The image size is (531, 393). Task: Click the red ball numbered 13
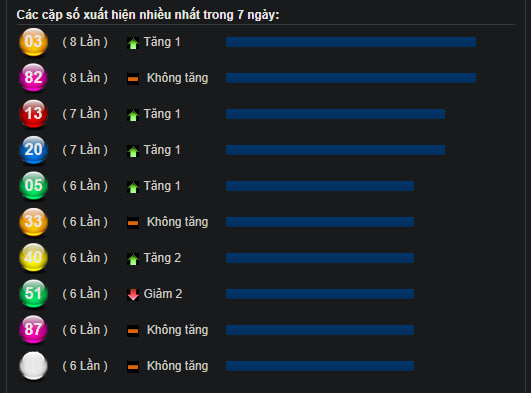pos(33,114)
